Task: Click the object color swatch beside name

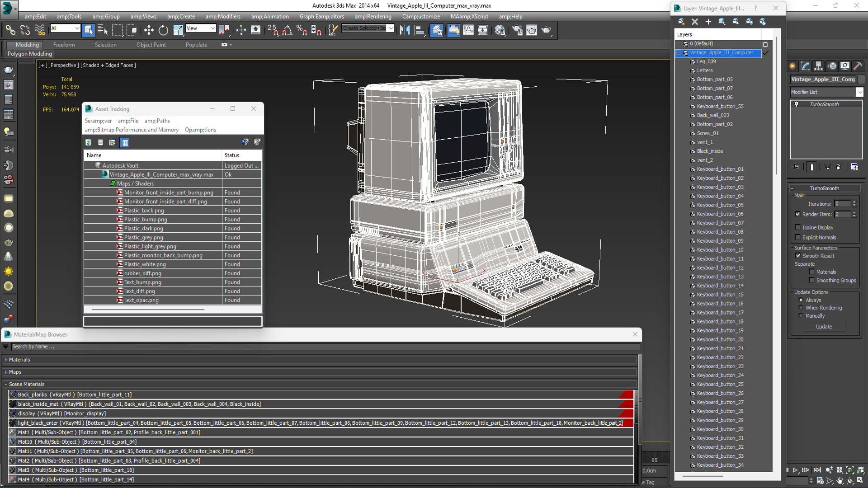Action: pyautogui.click(x=861, y=79)
